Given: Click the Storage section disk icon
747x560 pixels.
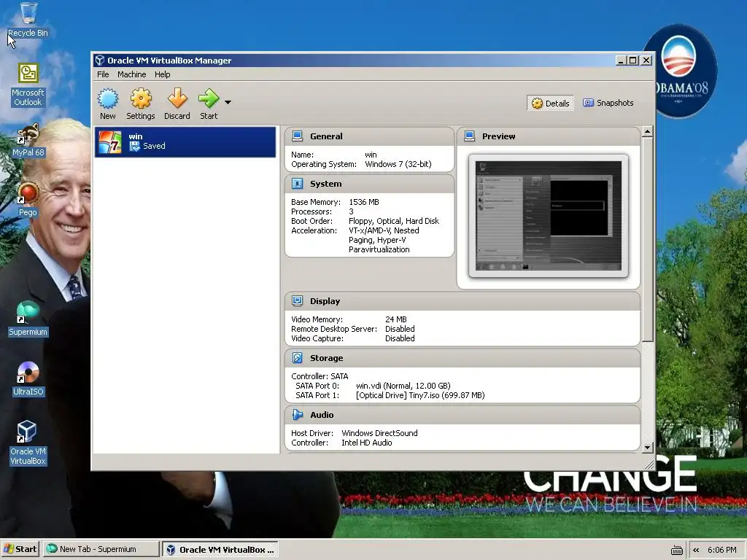Looking at the screenshot, I should [298, 358].
